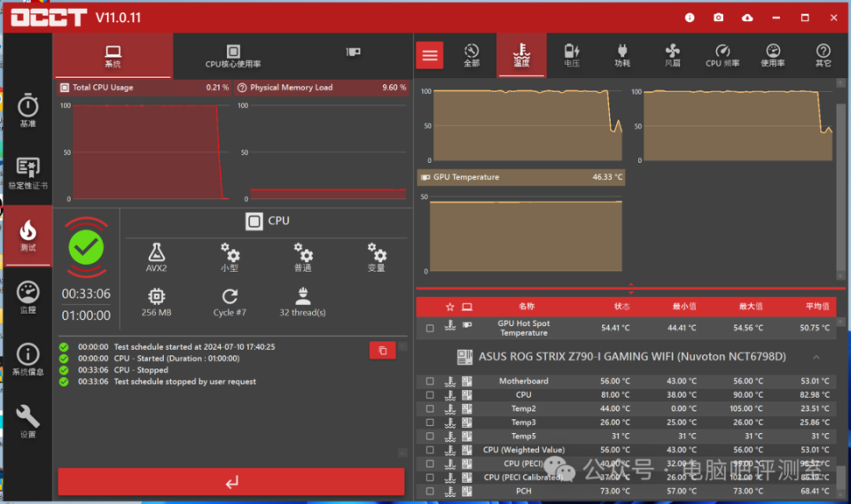Tick the Temp2 sensor checkbox

(430, 408)
